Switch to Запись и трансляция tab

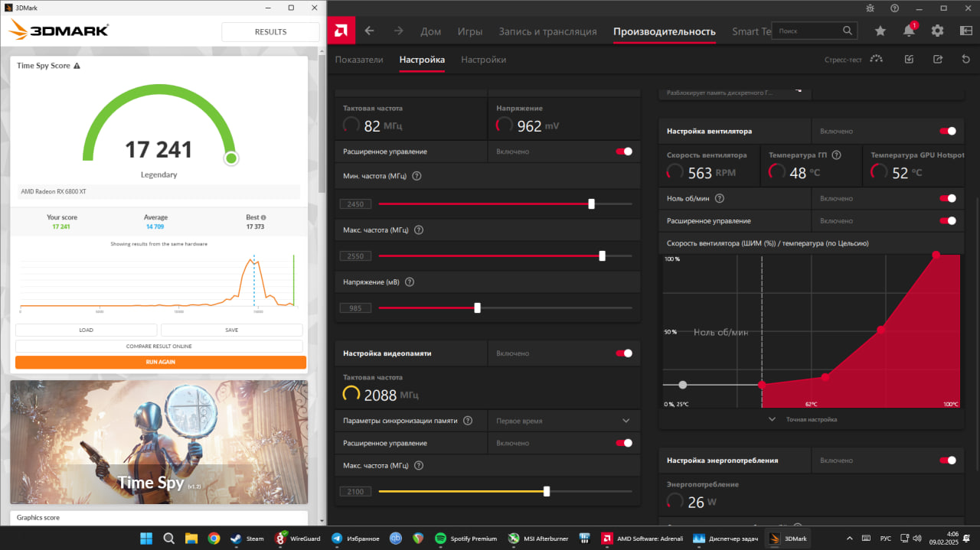tap(547, 31)
